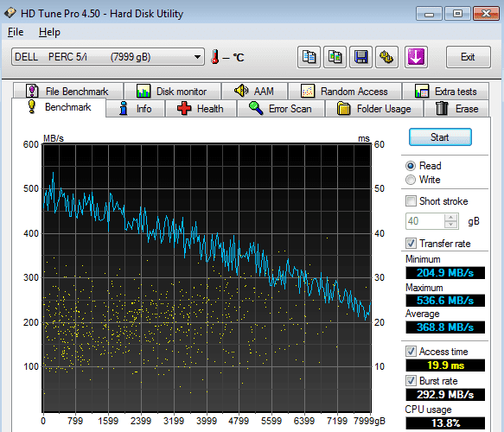Switch to the Disk monitor tab
Image resolution: width=504 pixels, height=432 pixels.
pyautogui.click(x=172, y=92)
